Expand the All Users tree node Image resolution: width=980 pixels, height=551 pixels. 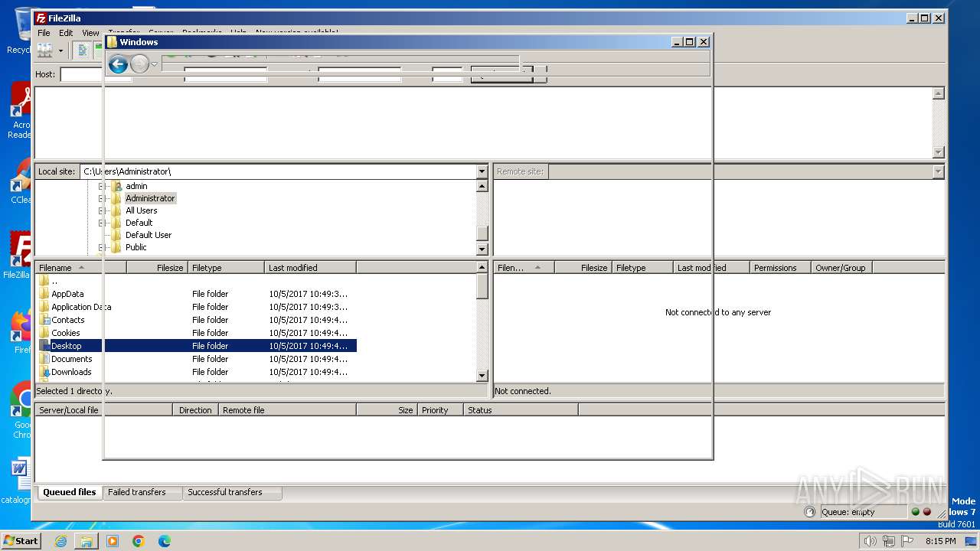click(x=101, y=210)
